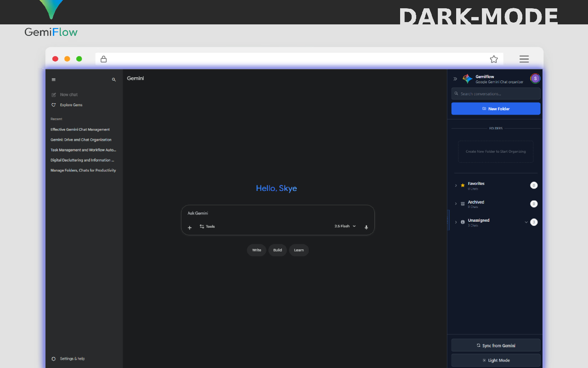Click the Archived box icon
The image size is (588, 368).
463,204
